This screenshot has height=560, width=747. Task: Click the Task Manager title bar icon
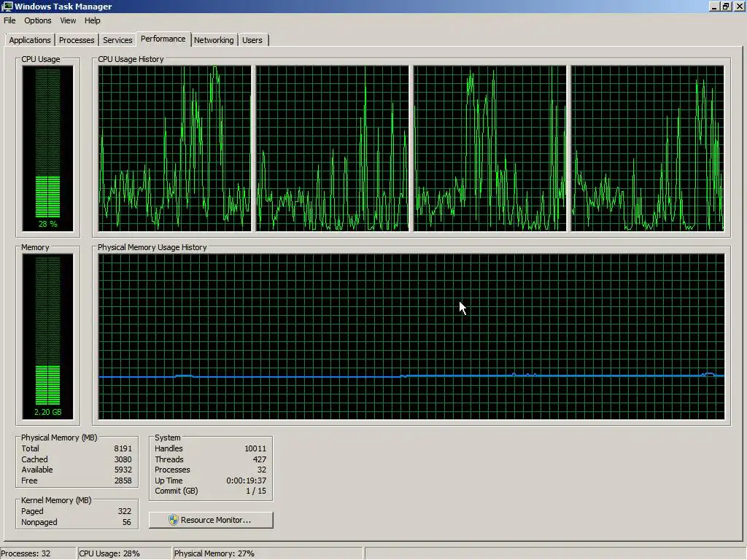pos(7,6)
